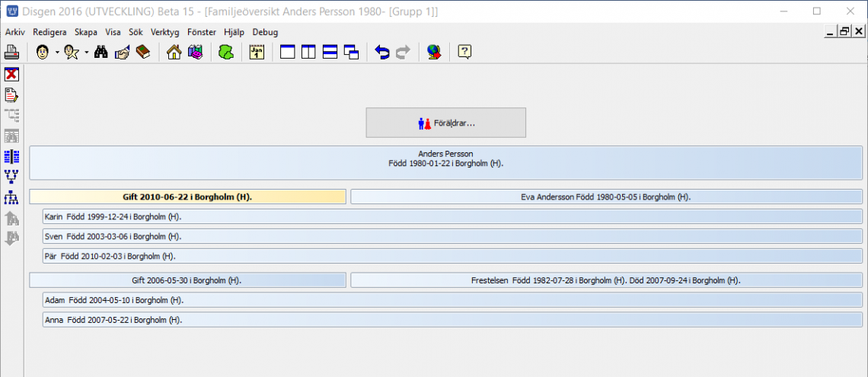The width and height of the screenshot is (868, 377).
Task: Click the blue family overview sidebar icon
Action: click(11, 157)
